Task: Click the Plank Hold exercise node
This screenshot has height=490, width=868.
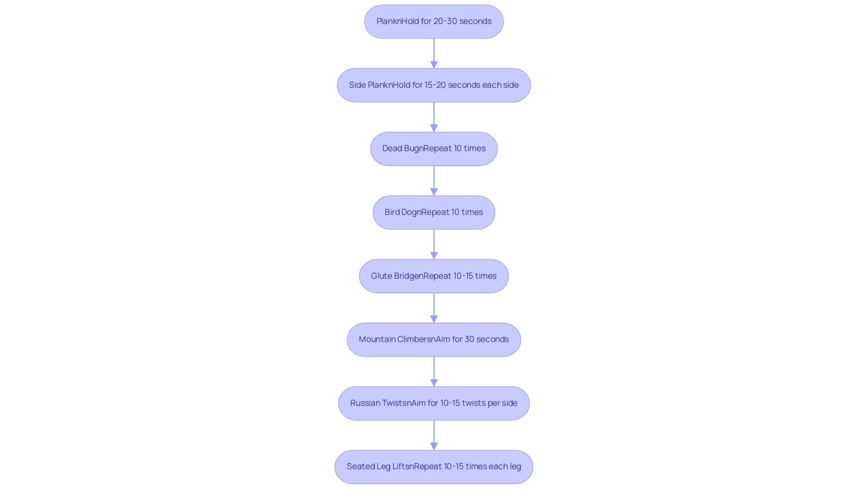Action: click(434, 21)
